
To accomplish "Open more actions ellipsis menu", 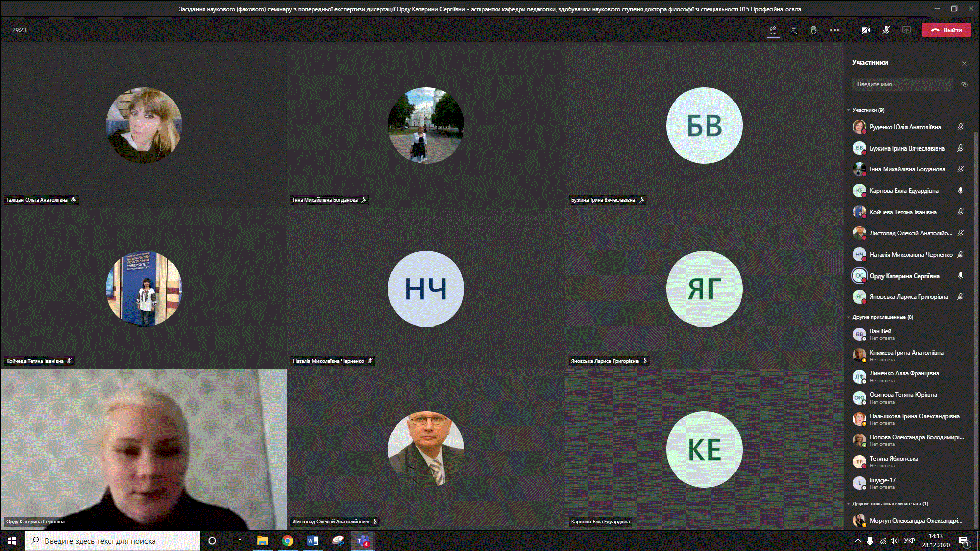I will point(834,30).
